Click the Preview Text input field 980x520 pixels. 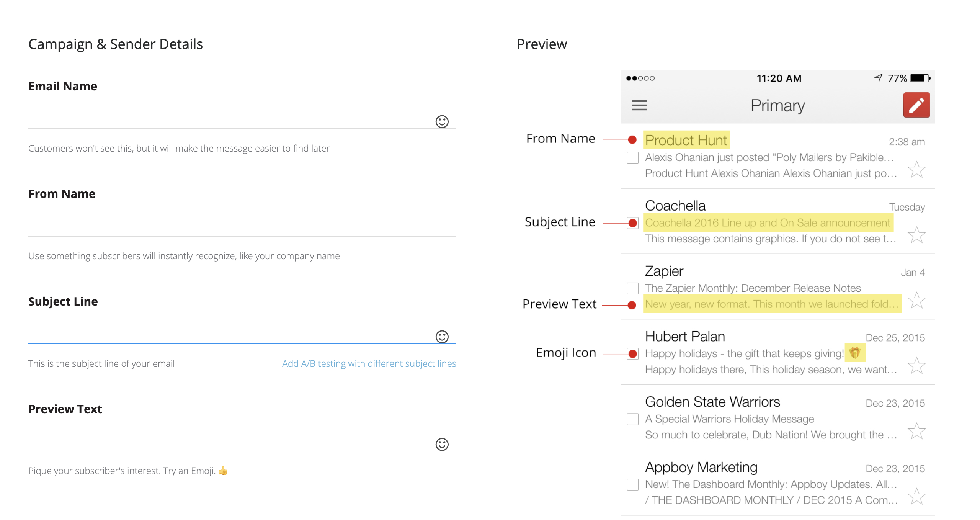point(230,442)
